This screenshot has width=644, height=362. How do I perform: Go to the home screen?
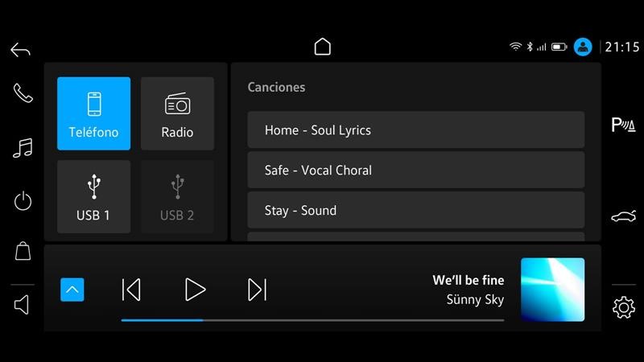point(322,47)
